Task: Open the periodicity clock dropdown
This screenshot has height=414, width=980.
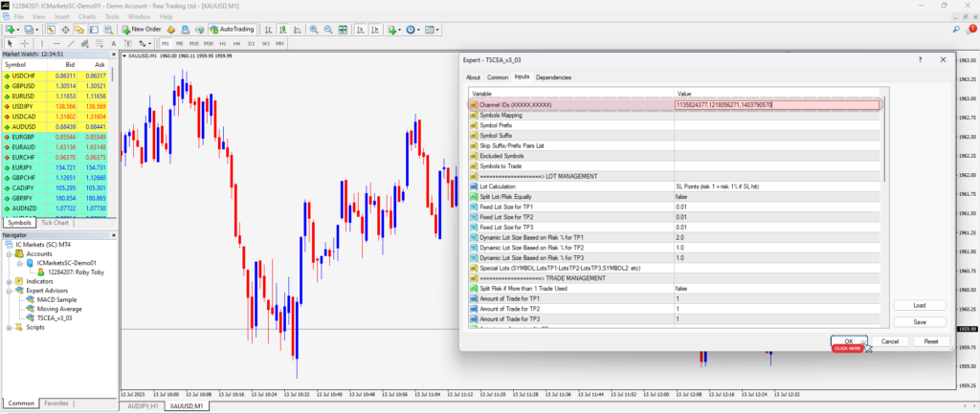Action: click(412, 30)
